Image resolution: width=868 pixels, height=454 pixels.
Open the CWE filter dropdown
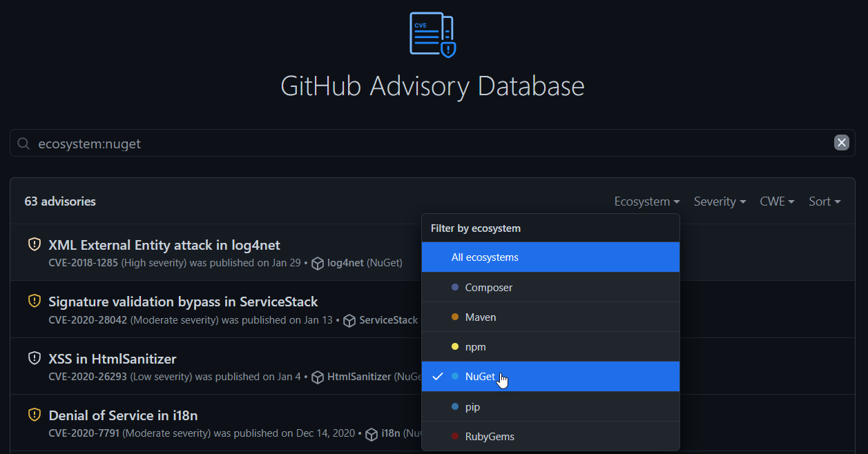tap(777, 201)
